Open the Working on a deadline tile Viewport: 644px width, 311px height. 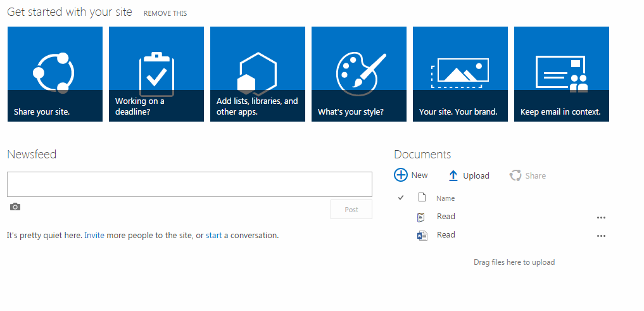coord(156,74)
